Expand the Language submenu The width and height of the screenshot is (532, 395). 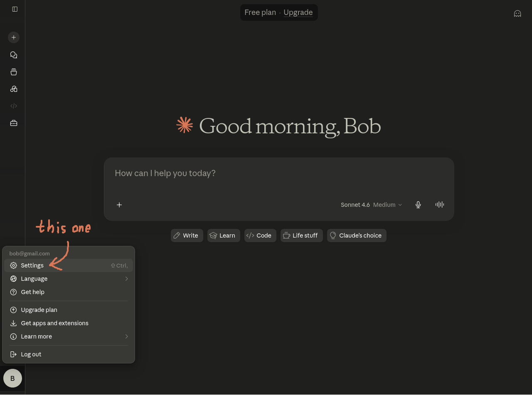click(69, 279)
